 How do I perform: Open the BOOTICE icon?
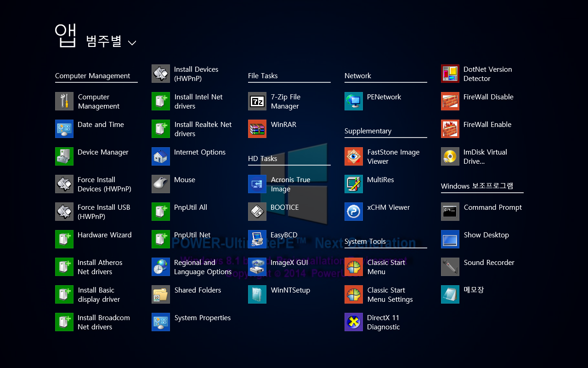tap(257, 212)
